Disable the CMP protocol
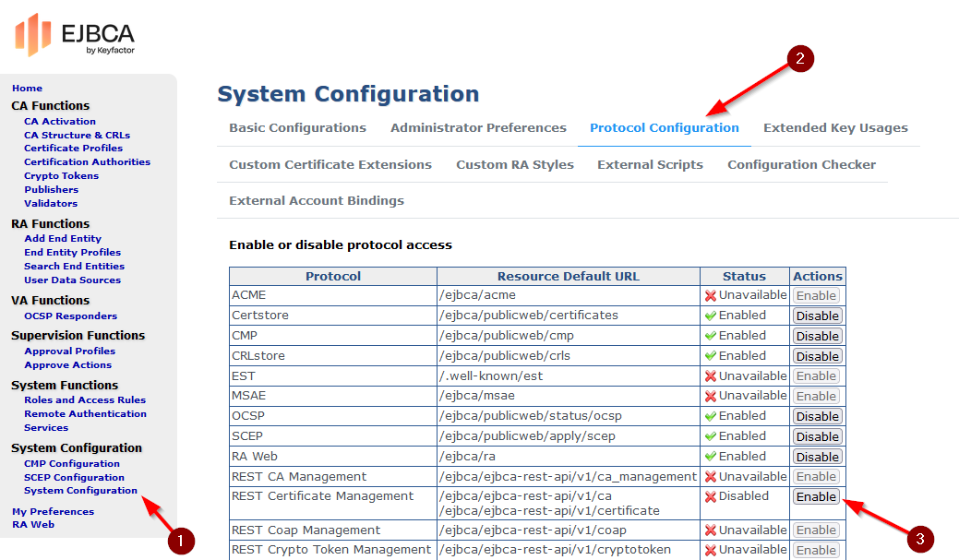The image size is (959, 560). 817,336
